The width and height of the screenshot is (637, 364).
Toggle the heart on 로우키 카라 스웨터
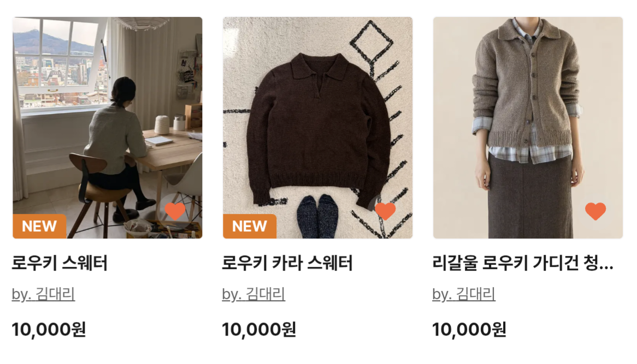(x=385, y=211)
